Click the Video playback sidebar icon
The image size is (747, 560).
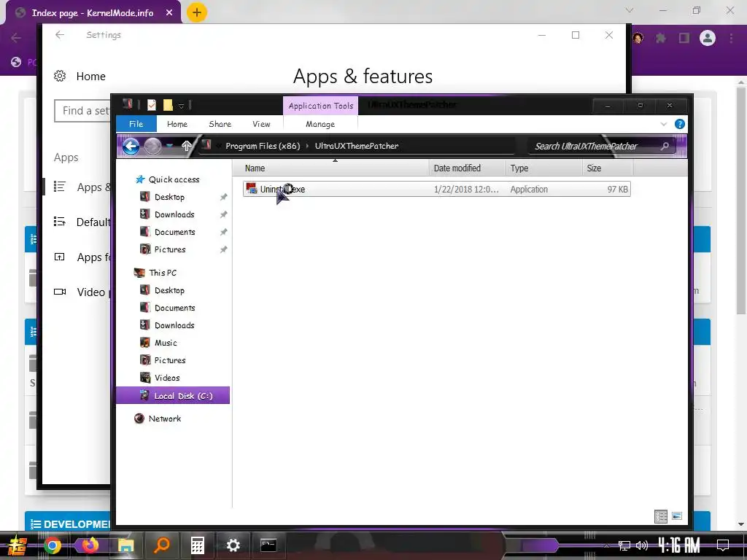(x=60, y=292)
